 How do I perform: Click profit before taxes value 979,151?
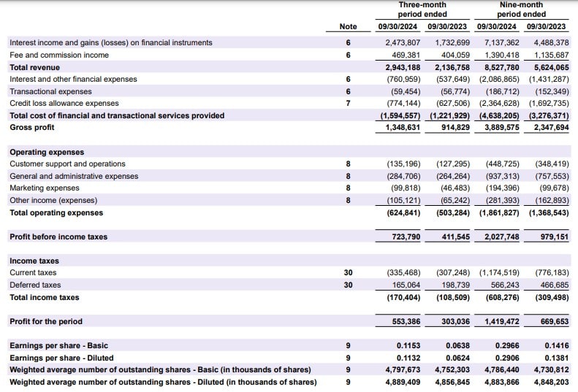pos(555,237)
